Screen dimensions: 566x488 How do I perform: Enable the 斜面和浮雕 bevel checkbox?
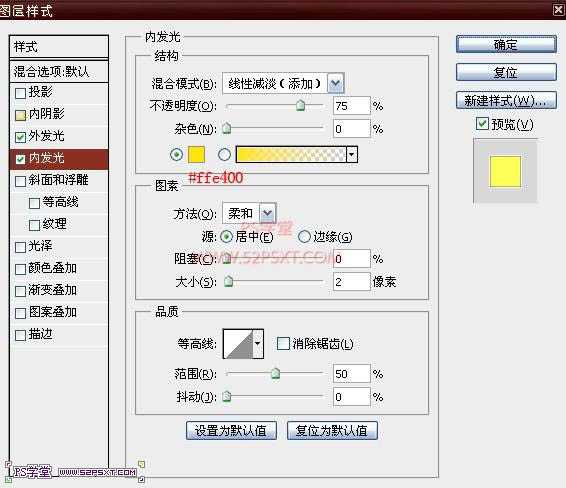click(x=20, y=181)
